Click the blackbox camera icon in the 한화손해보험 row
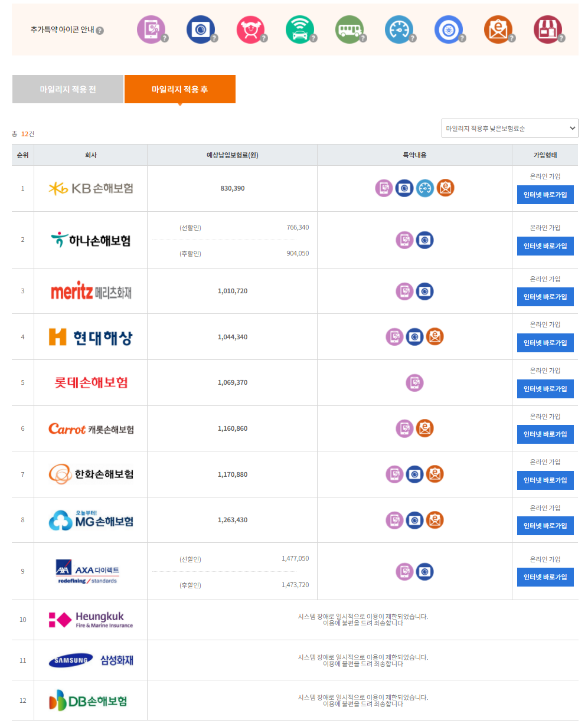Image resolution: width=588 pixels, height=727 pixels. point(415,474)
